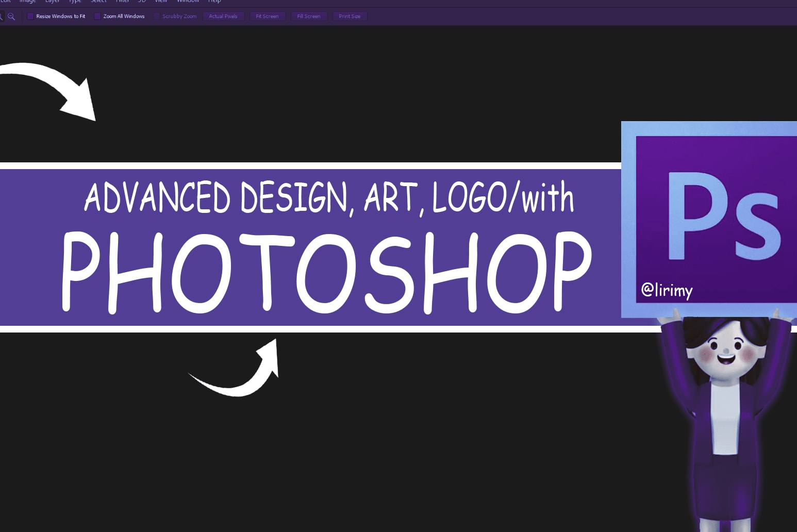Open the Help menu

(214, 2)
